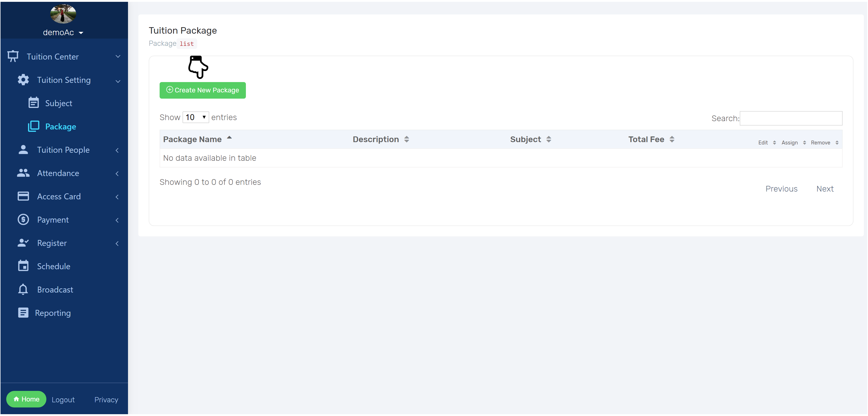
Task: Open the demoAc account dropdown caret
Action: (x=81, y=33)
